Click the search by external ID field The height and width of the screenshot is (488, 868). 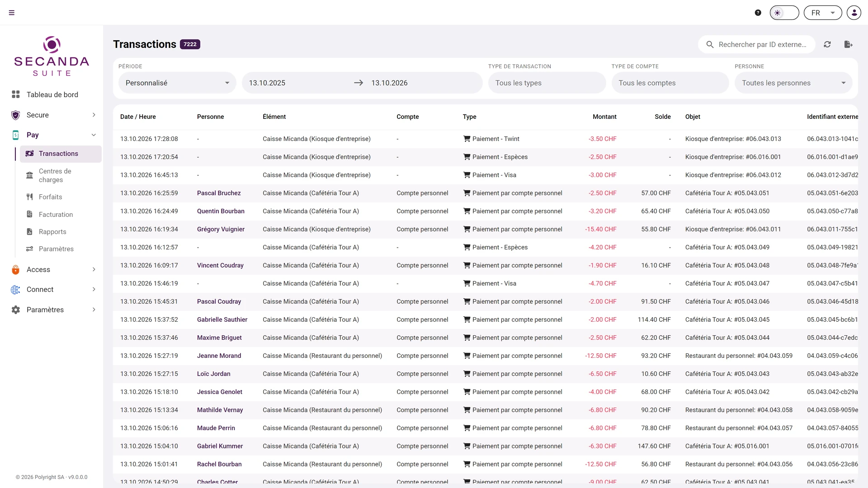(x=757, y=44)
